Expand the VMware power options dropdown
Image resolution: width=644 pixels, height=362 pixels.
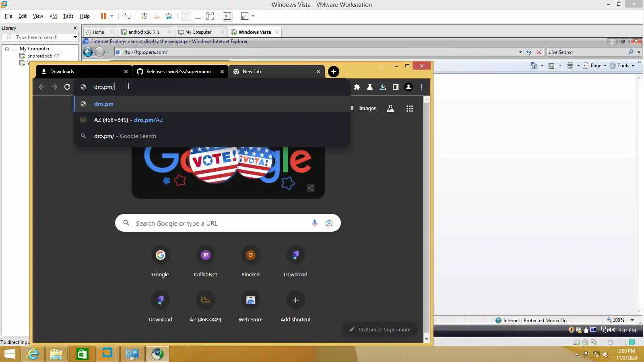(112, 16)
